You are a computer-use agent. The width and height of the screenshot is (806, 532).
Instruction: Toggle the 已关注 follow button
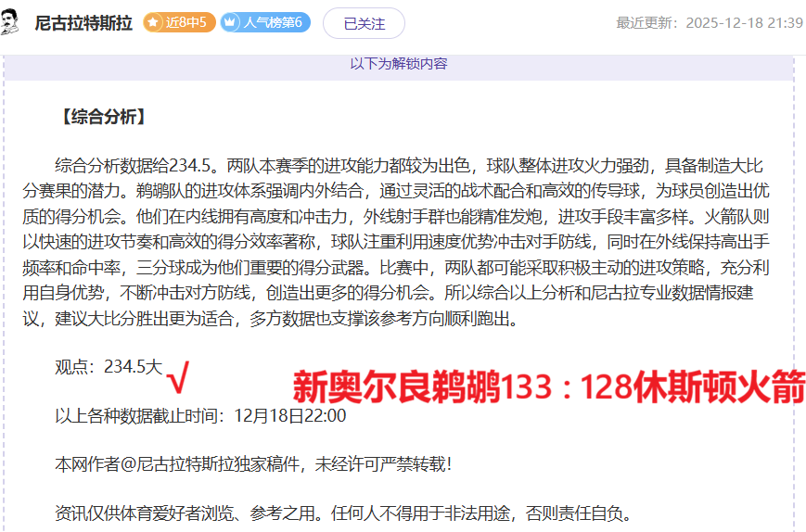click(x=364, y=23)
